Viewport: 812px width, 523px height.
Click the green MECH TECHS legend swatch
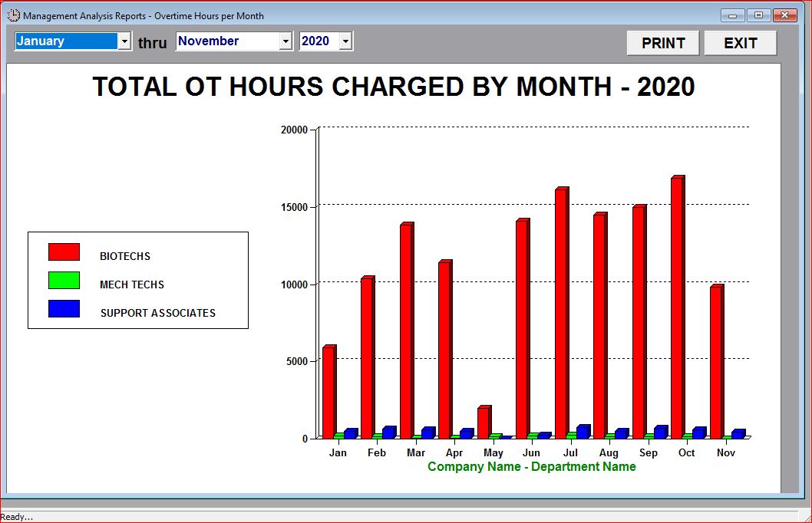(64, 281)
